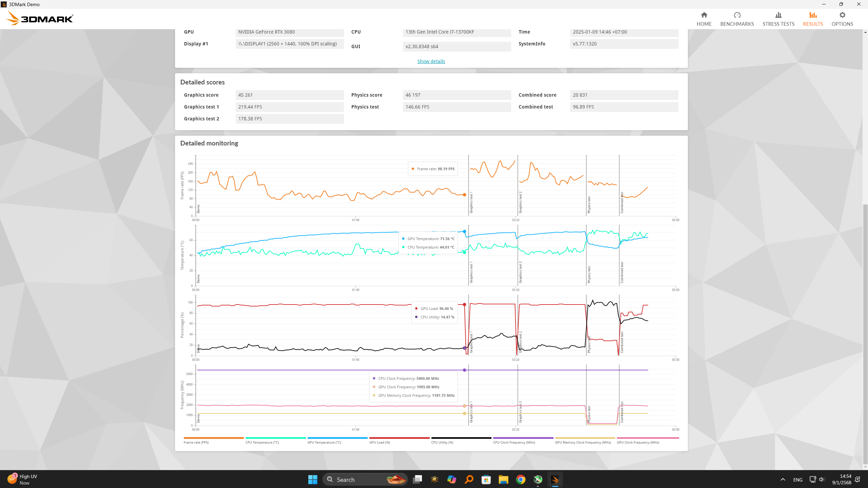The height and width of the screenshot is (488, 868).
Task: Click the 3DMark taskbar icon
Action: (555, 479)
